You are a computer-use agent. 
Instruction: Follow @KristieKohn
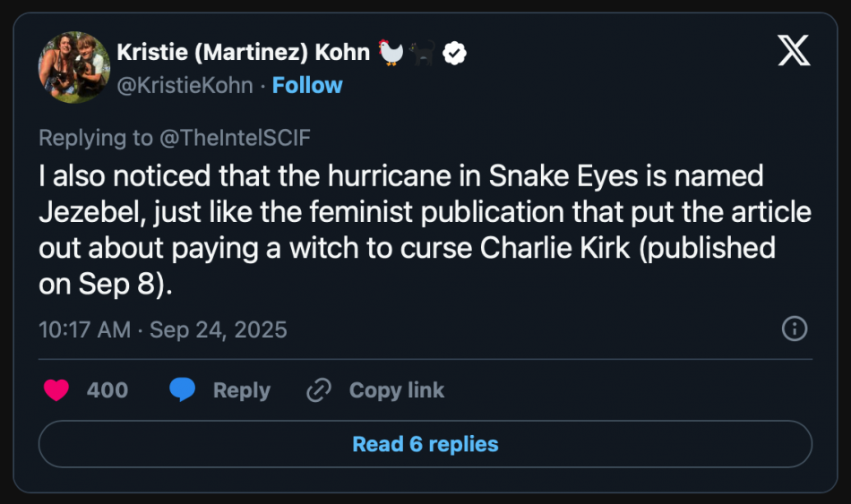point(307,85)
